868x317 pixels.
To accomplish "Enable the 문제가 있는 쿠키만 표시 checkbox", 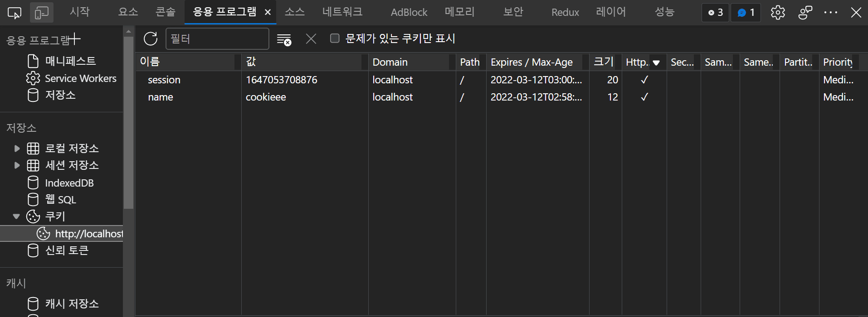I will [335, 38].
